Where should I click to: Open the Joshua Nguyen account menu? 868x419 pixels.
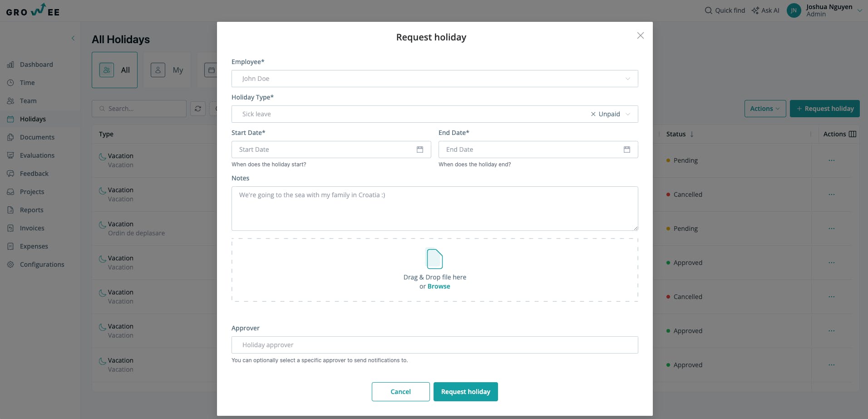(x=824, y=10)
